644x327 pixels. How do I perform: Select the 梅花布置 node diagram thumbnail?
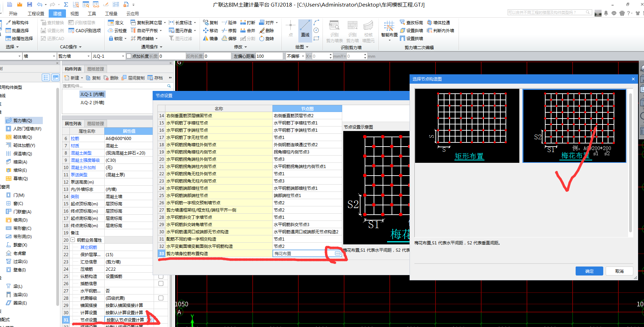pyautogui.click(x=574, y=126)
